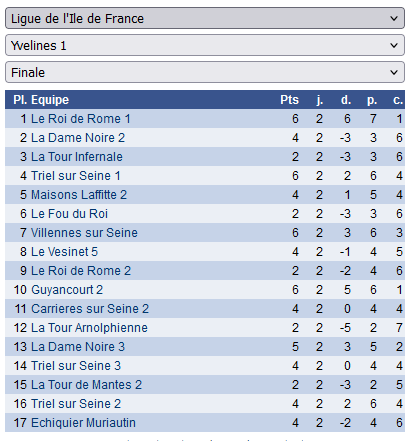Click Le Roi de Rome 2 team
Viewport: 416px width, 441px height.
coord(81,271)
